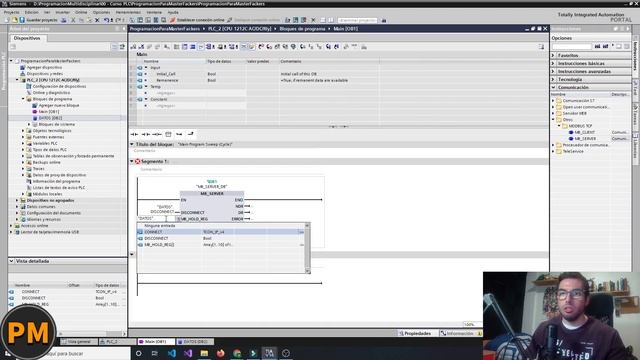Insert normally closed contact from favorites bar
640x360 pixels.
(x=145, y=134)
